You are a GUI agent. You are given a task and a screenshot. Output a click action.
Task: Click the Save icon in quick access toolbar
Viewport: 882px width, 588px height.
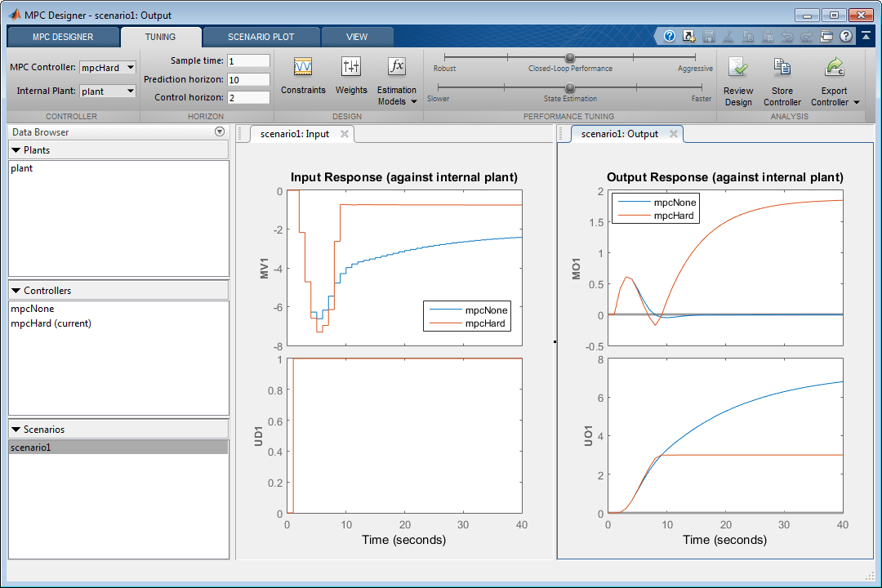coord(709,37)
